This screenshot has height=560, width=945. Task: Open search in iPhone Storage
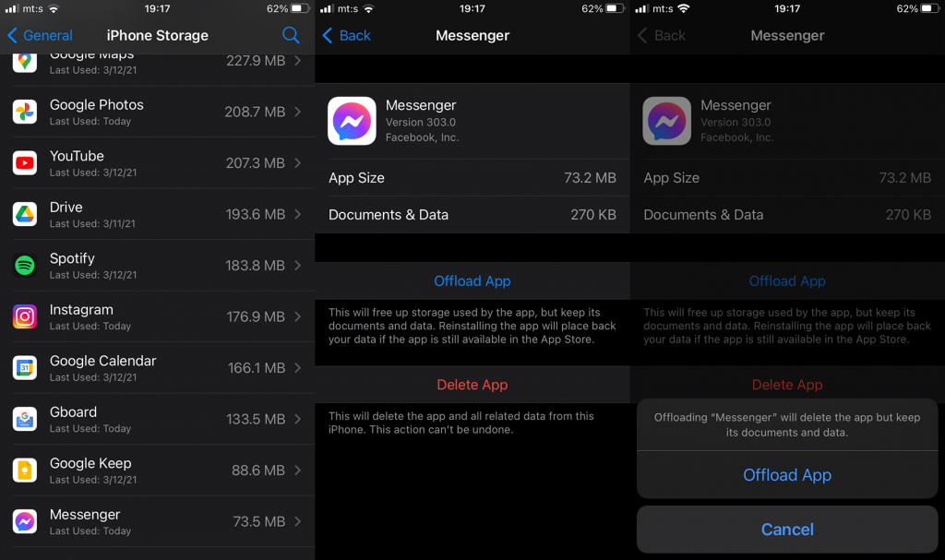coord(291,35)
